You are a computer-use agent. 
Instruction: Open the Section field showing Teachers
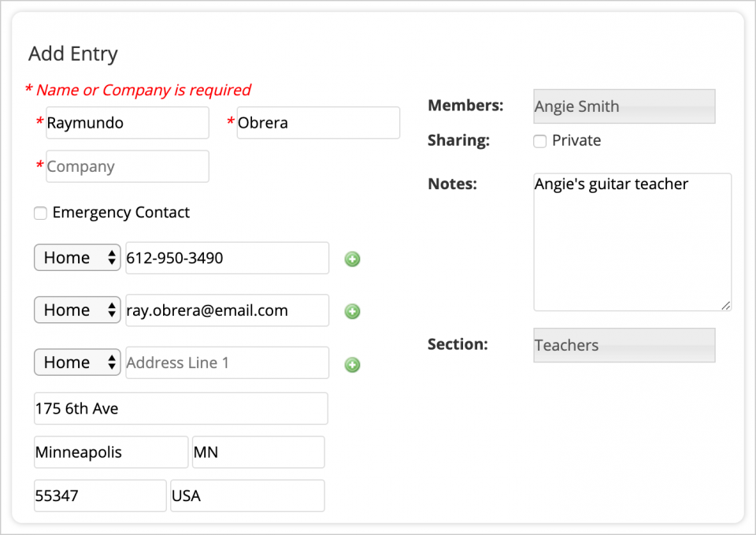(624, 345)
